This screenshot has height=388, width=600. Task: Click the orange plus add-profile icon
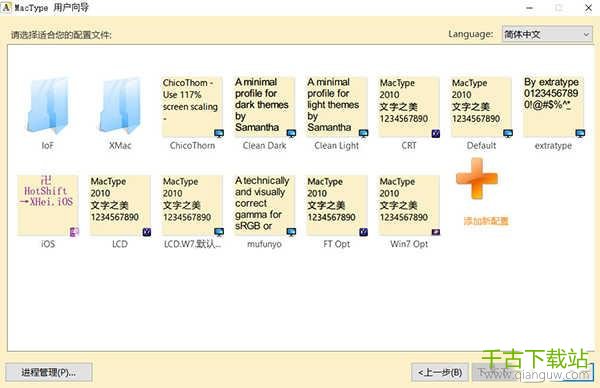pyautogui.click(x=477, y=179)
